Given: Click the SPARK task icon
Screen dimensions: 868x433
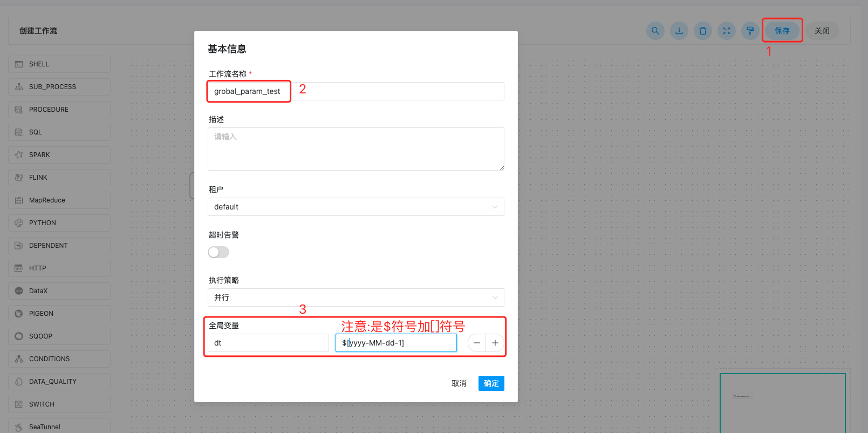Looking at the screenshot, I should [19, 155].
